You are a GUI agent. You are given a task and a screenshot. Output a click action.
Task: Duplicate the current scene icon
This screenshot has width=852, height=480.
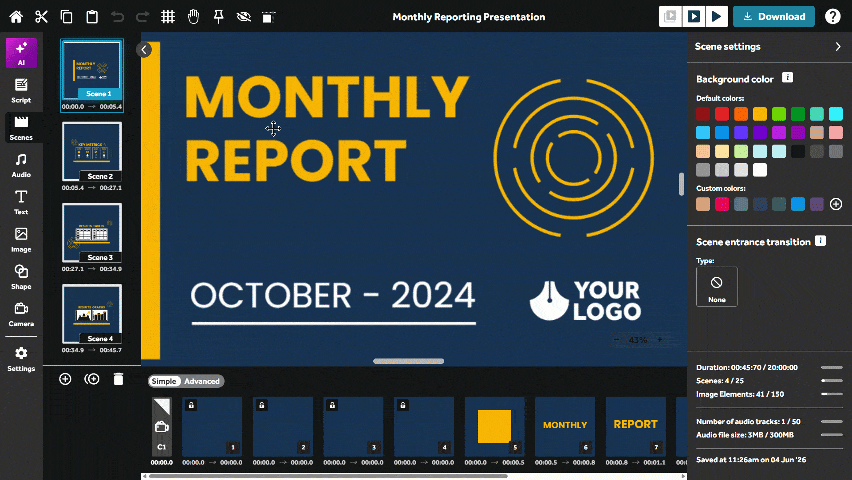pos(92,379)
